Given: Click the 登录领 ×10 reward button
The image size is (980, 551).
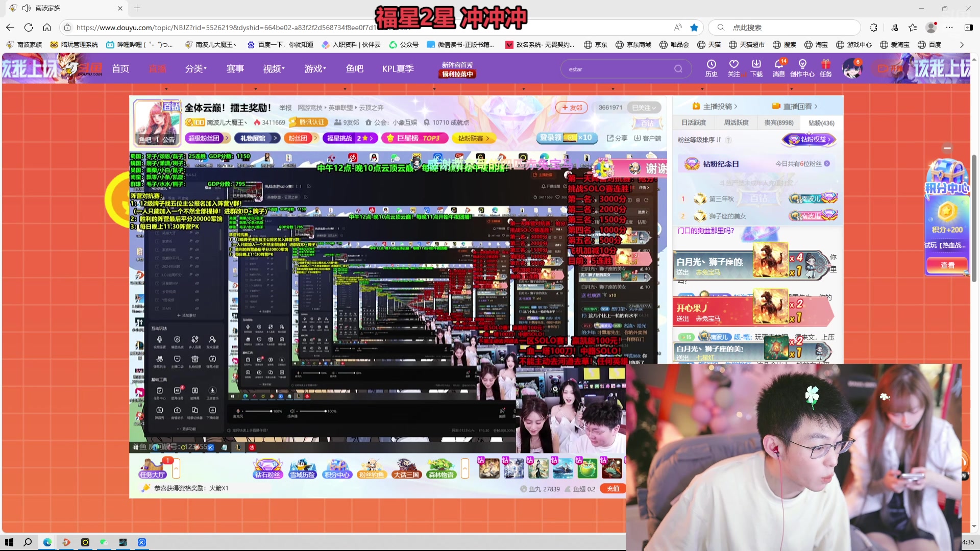Looking at the screenshot, I should (567, 138).
